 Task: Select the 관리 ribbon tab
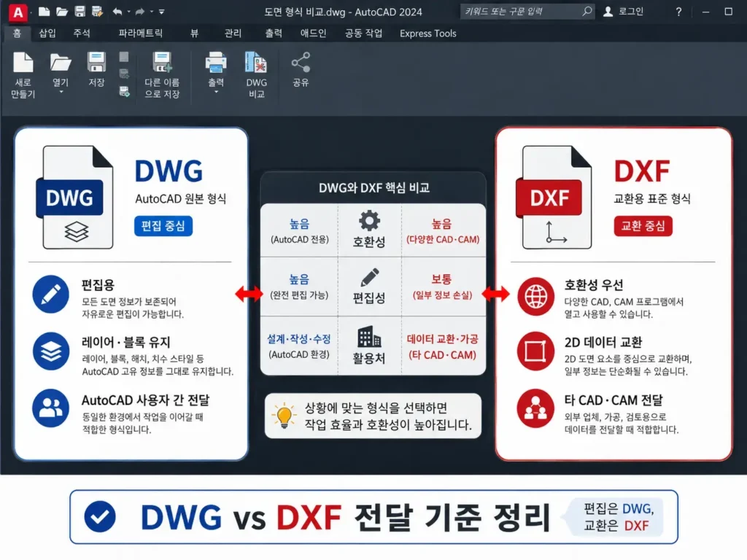pyautogui.click(x=233, y=33)
